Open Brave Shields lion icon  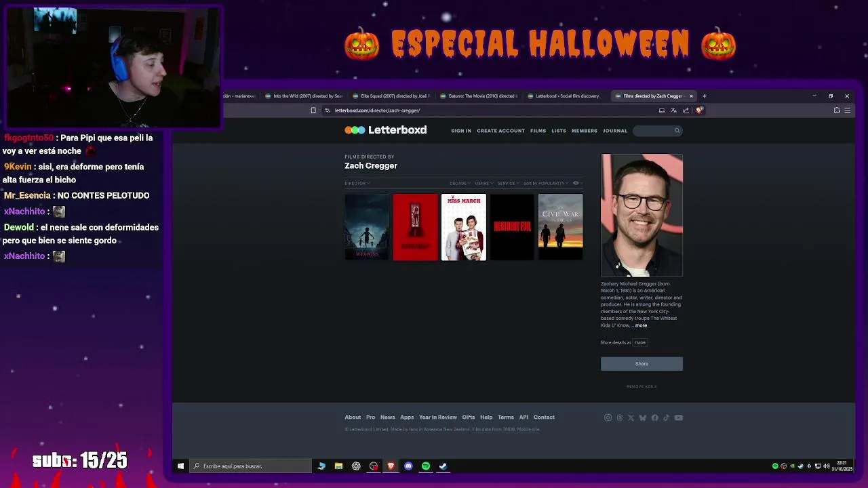pyautogui.click(x=699, y=110)
